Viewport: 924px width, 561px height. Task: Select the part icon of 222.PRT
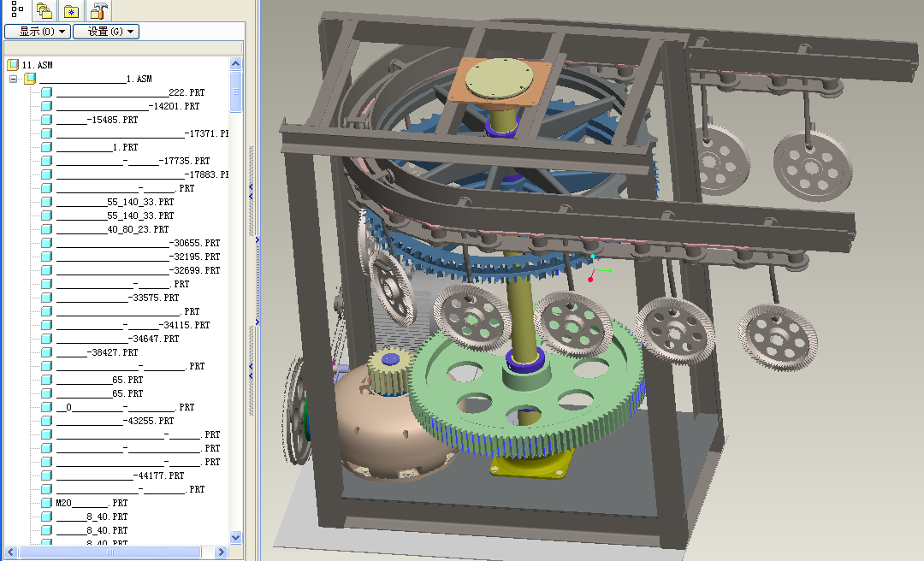[x=46, y=92]
